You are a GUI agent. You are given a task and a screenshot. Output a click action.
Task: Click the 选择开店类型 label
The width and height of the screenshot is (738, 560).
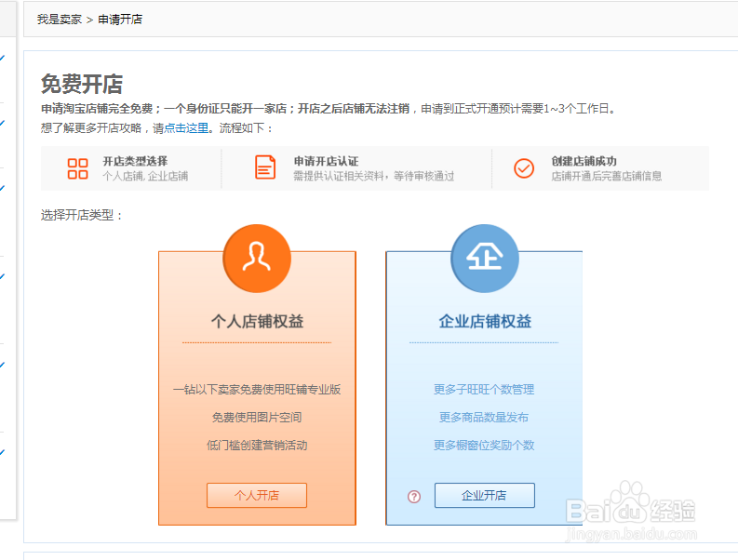pyautogui.click(x=82, y=215)
